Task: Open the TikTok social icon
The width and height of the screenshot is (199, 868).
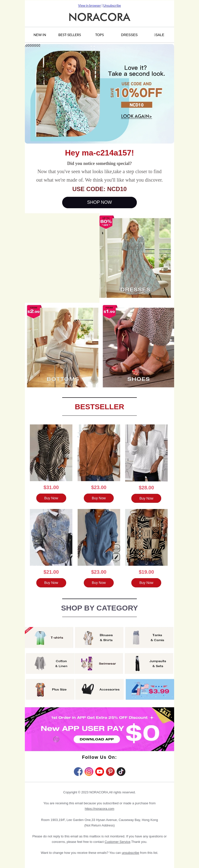Action: click(121, 772)
